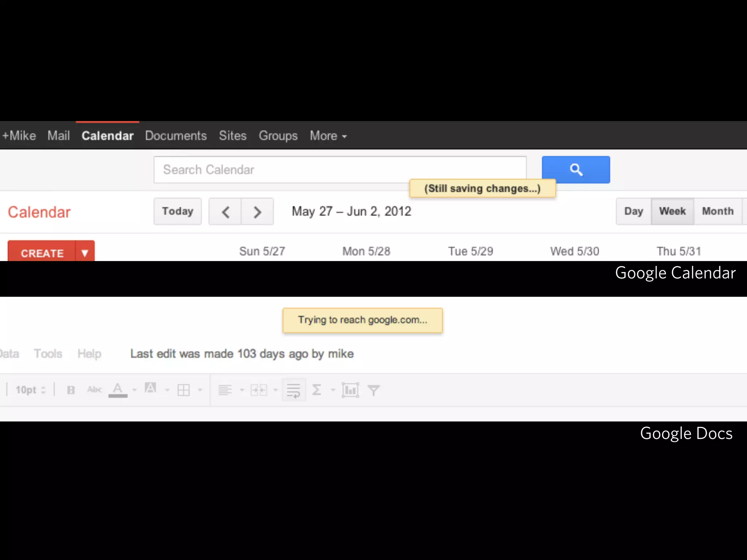Open +Mike in the top bar
The image size is (747, 560).
tap(19, 136)
